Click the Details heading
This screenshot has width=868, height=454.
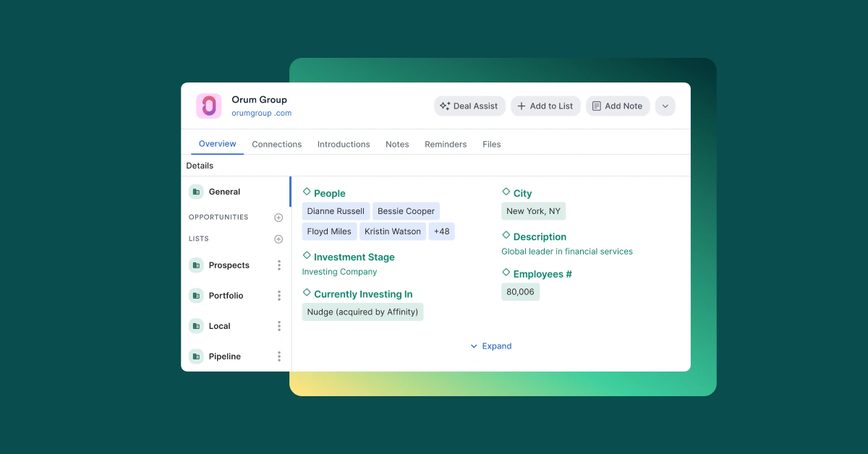tap(200, 166)
